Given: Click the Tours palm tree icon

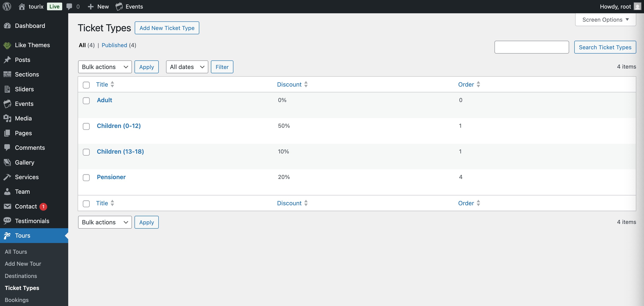Looking at the screenshot, I should point(7,235).
